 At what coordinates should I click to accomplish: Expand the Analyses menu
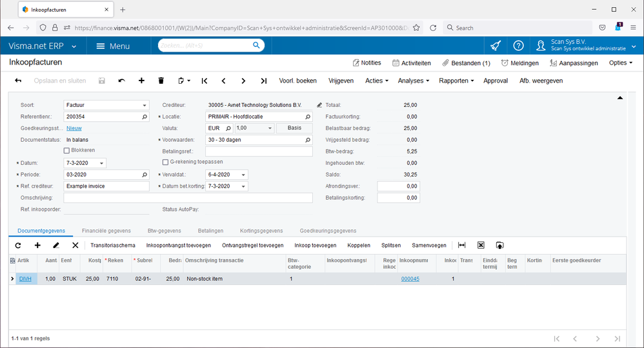pyautogui.click(x=413, y=81)
